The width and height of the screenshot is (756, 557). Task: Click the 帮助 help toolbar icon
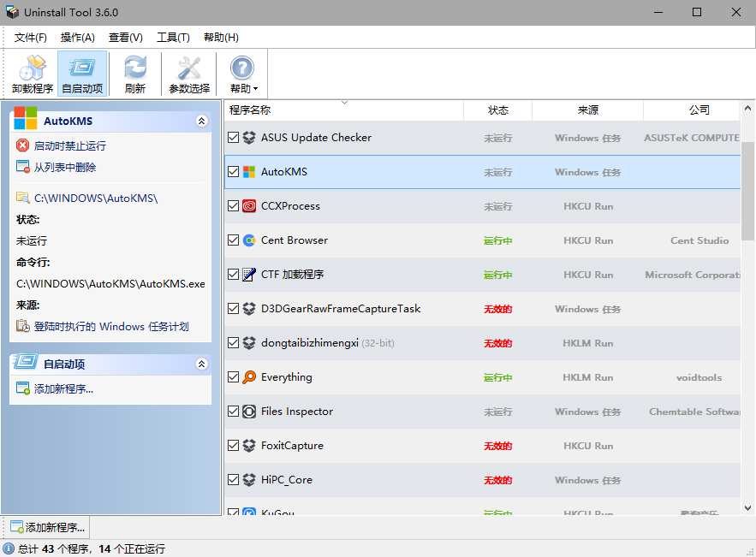click(242, 74)
